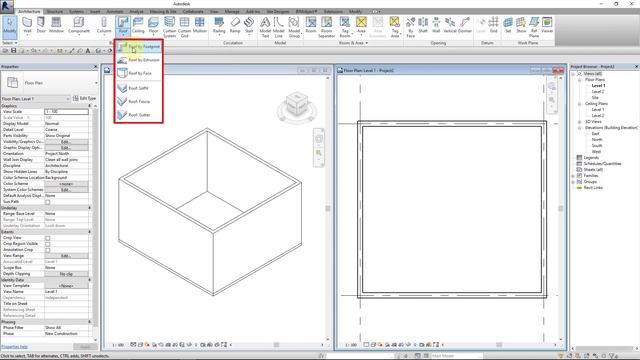Click the Edit Type button
Viewport: 640px width, 360px height.
[84, 98]
